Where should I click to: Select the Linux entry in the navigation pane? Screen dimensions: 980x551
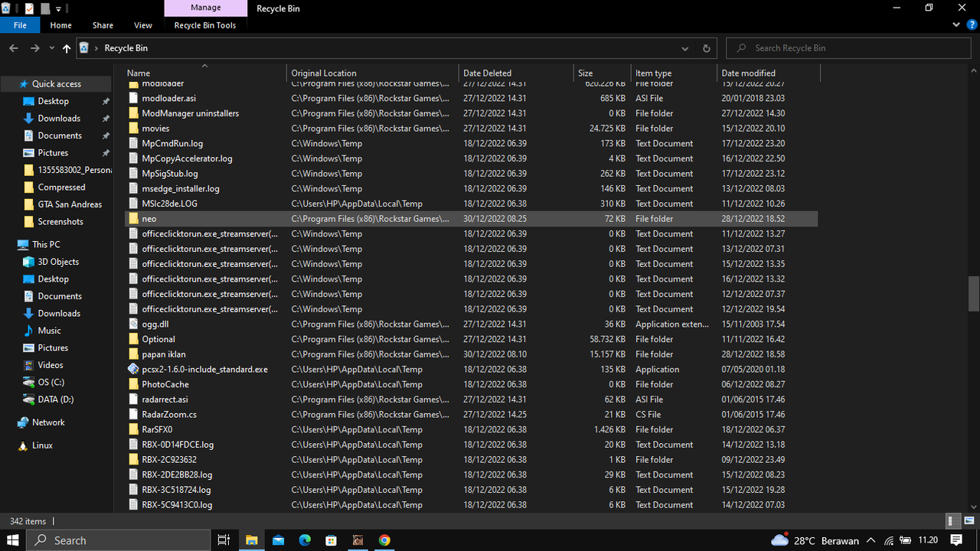[42, 445]
